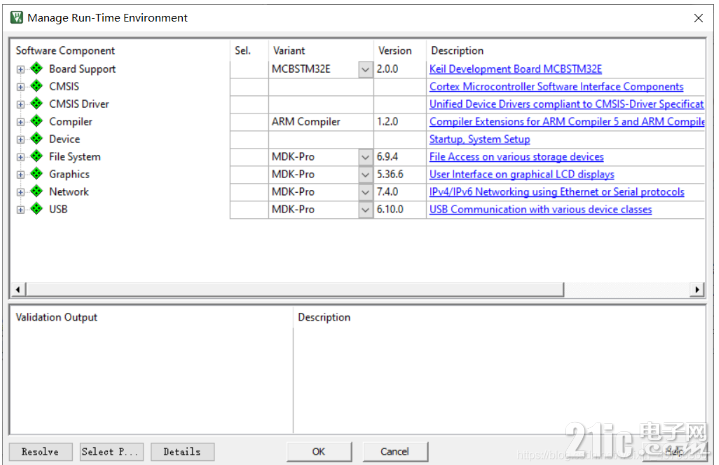Expand the CMSIS Driver tree node

coord(21,105)
